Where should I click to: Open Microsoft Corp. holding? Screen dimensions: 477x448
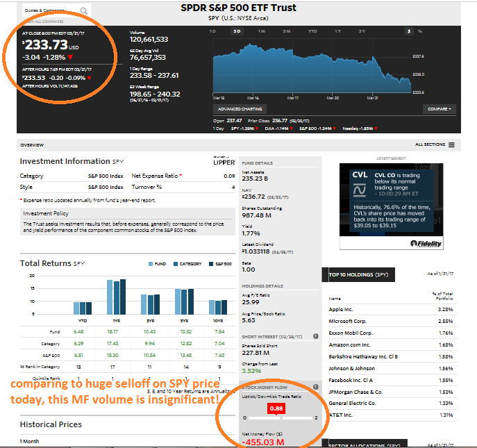pos(348,321)
